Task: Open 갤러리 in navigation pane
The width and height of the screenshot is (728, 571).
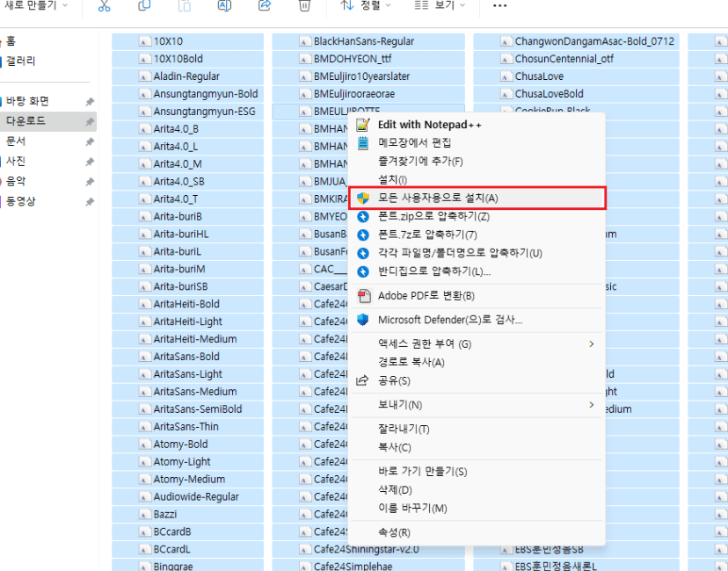Action: 20,61
